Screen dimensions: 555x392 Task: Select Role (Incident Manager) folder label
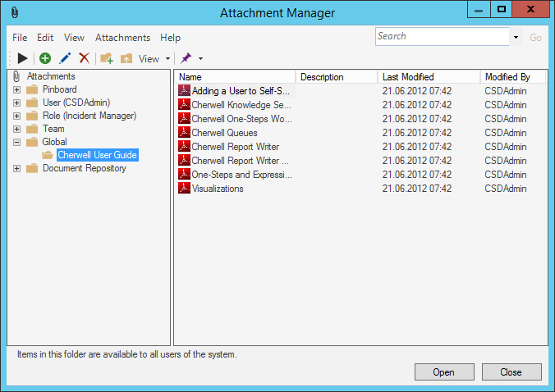89,116
